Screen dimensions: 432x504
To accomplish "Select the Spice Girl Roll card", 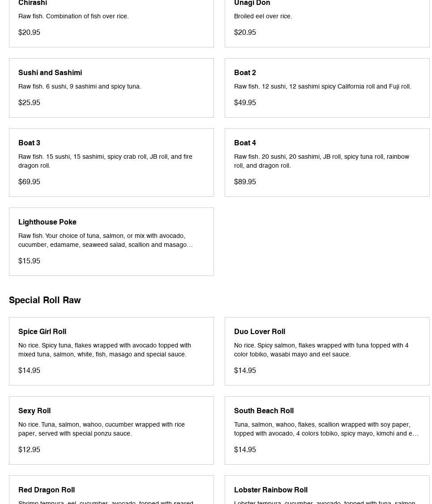I will coord(111,351).
